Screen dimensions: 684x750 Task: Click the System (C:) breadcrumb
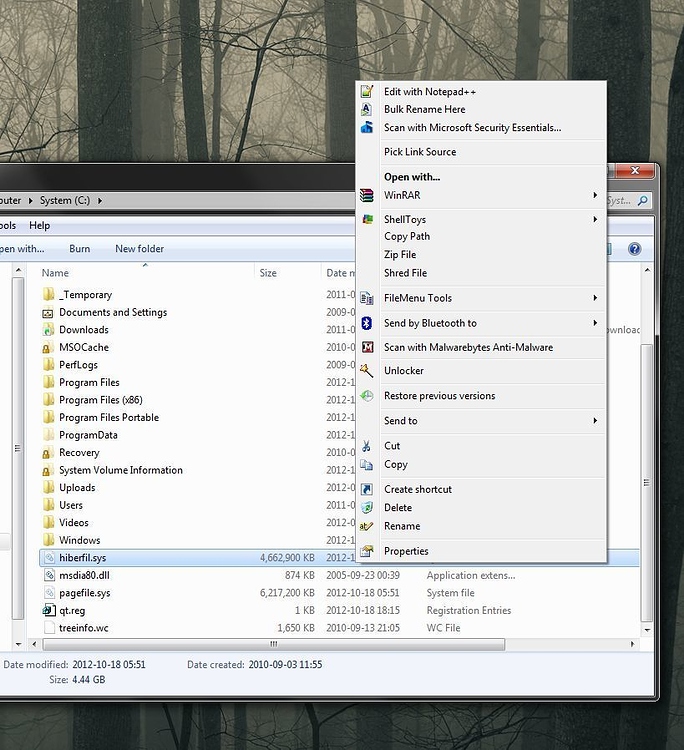tap(65, 200)
